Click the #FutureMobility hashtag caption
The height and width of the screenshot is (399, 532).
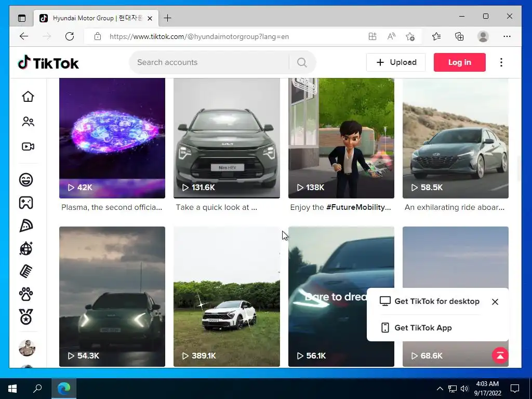coord(358,207)
